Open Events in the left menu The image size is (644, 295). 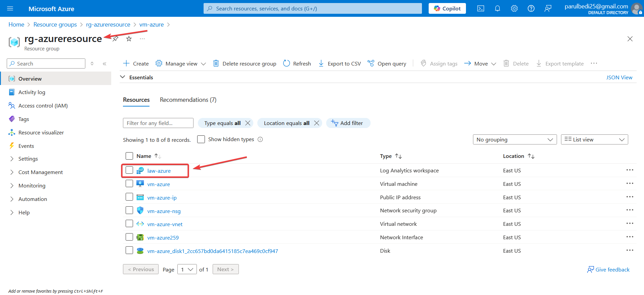26,146
